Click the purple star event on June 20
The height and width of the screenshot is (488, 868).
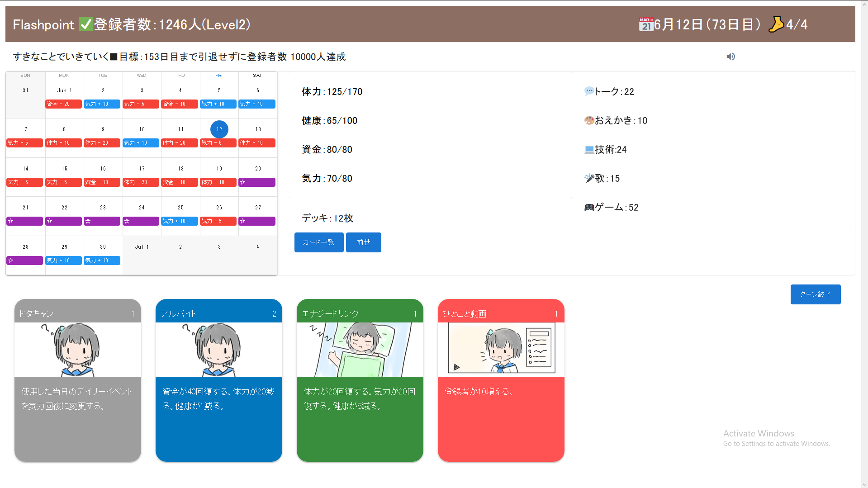(x=257, y=182)
